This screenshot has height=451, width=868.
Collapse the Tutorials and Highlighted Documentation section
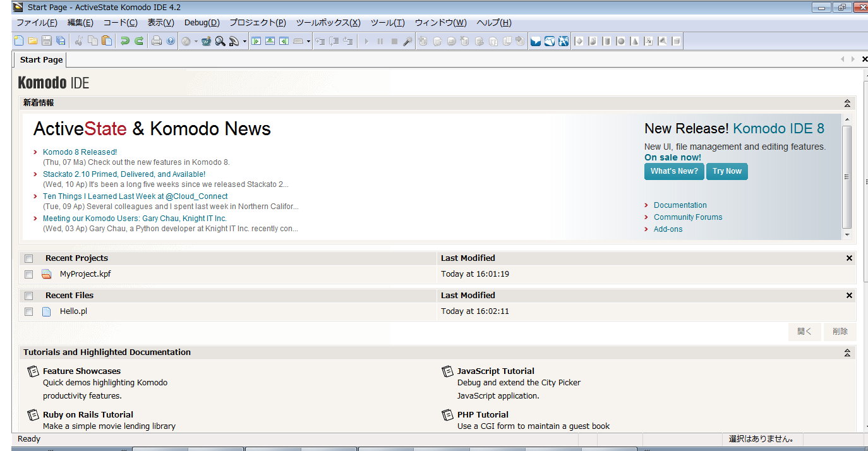pyautogui.click(x=848, y=352)
